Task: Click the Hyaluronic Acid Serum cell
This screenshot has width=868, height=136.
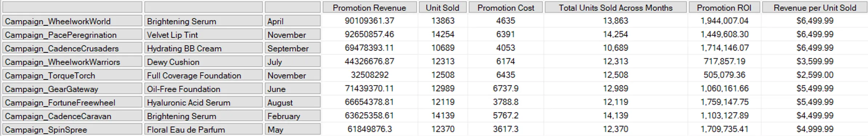Action: tap(203, 102)
